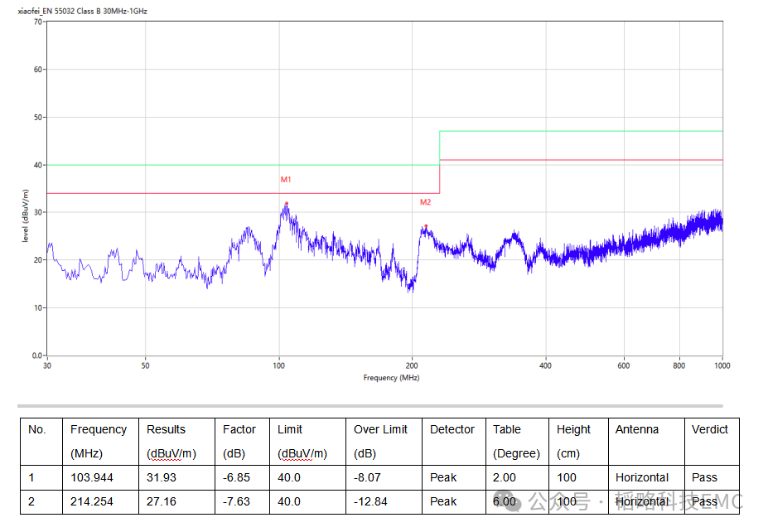Select the -12.84 over limit cell

(x=371, y=501)
